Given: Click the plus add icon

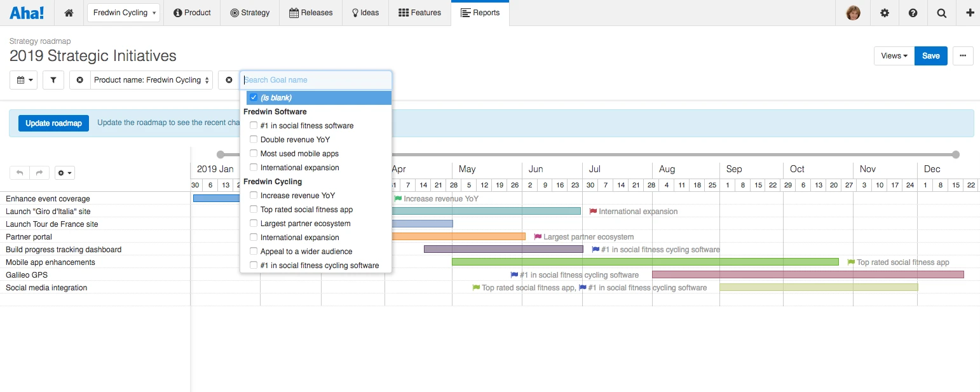Looking at the screenshot, I should 969,13.
